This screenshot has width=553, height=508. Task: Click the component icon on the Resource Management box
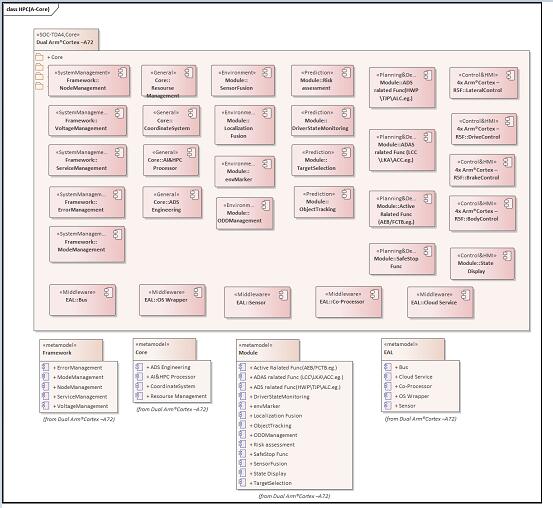point(189,73)
